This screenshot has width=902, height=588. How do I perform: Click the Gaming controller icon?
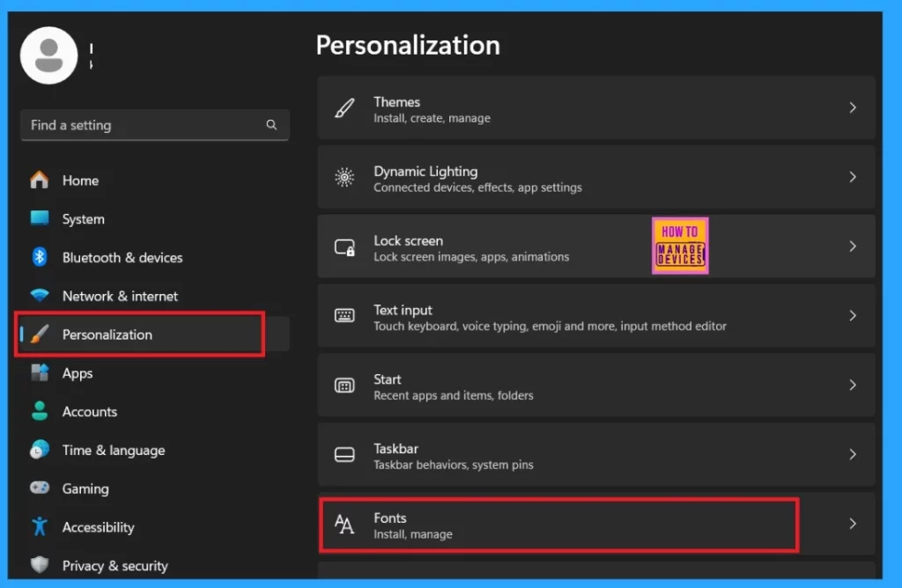tap(39, 488)
